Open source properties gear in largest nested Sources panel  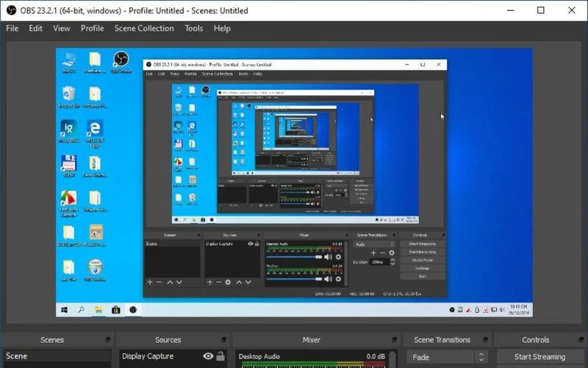point(228,282)
